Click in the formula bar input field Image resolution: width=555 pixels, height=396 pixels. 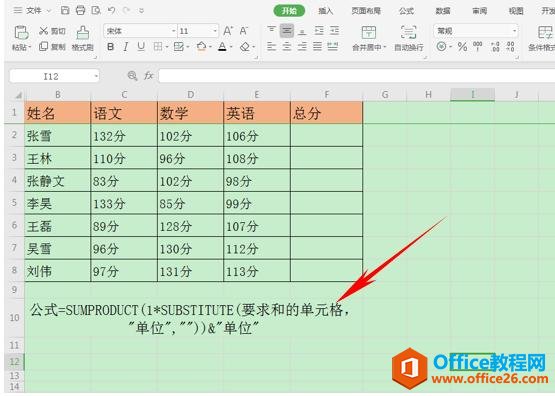click(x=357, y=76)
